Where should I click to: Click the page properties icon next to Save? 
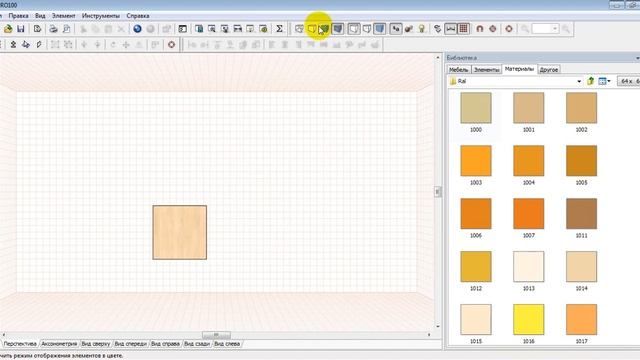click(x=37, y=29)
